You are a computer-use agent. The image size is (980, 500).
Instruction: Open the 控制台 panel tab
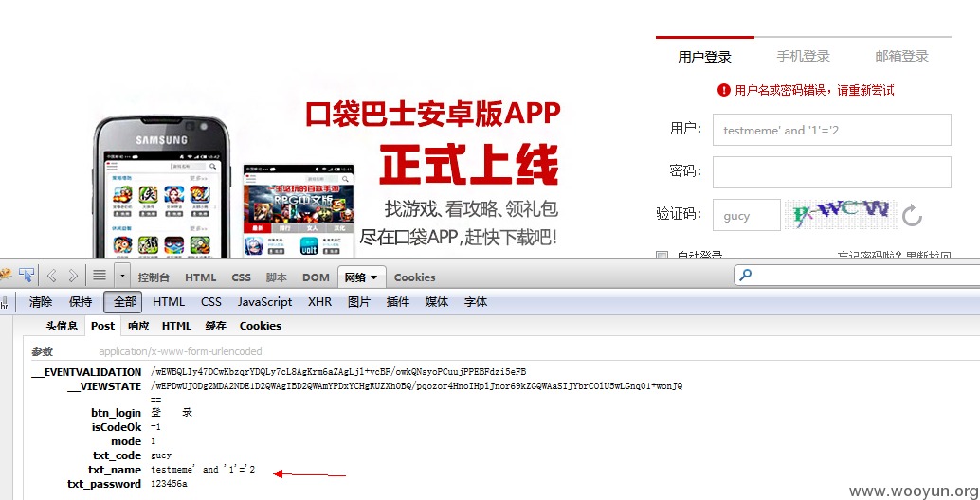[154, 277]
